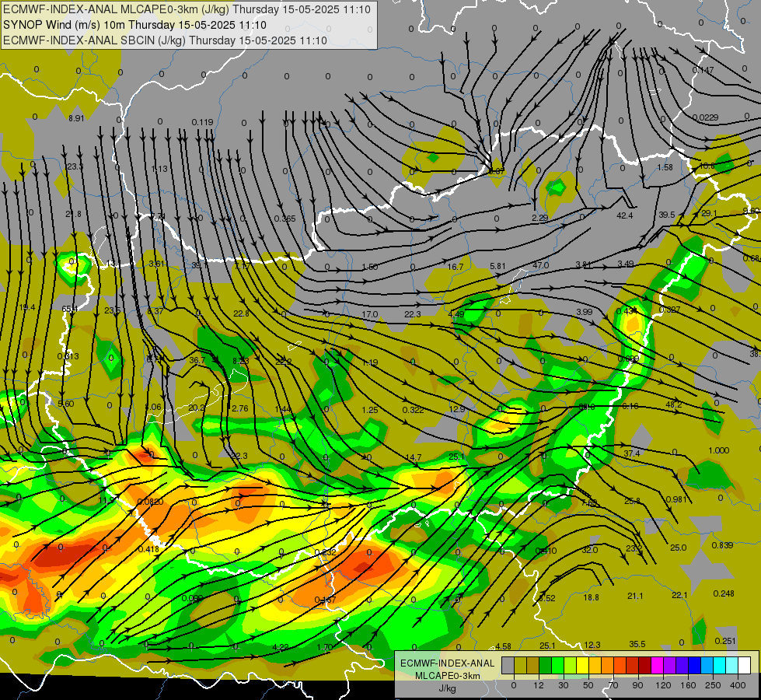Pick the yellow-green legend swatch

pos(571,665)
